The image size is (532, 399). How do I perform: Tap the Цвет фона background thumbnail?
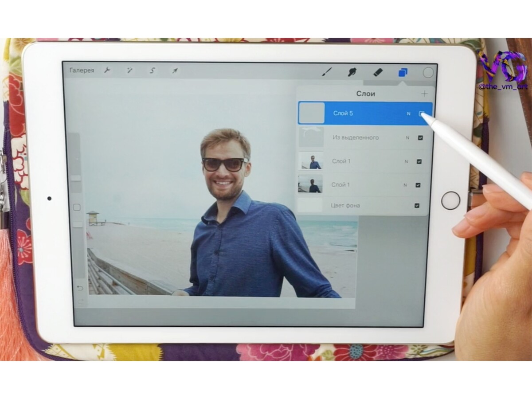(310, 206)
